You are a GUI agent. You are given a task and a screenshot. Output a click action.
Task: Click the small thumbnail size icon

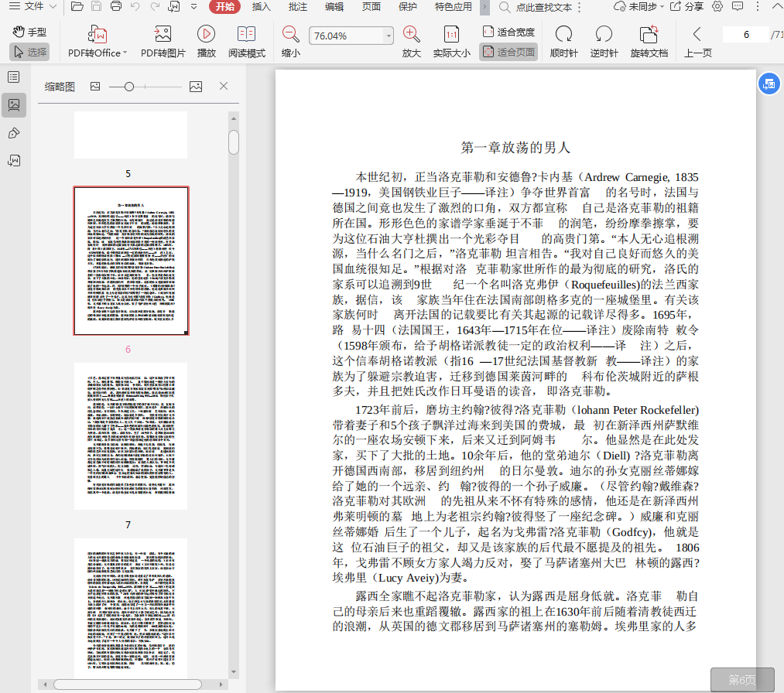click(x=95, y=87)
